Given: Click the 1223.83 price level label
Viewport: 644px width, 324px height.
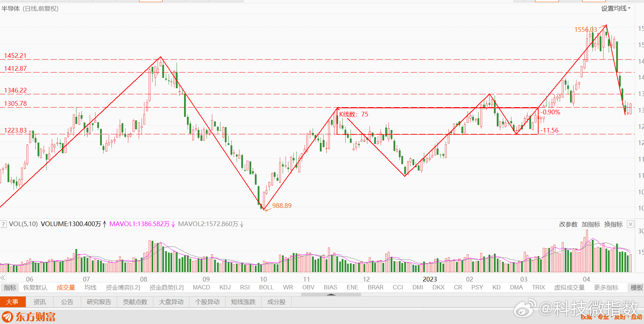Looking at the screenshot, I should (15, 130).
